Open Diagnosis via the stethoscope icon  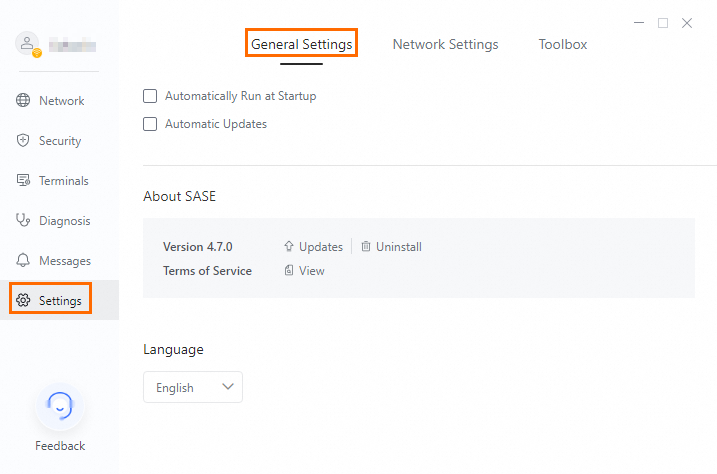point(23,221)
